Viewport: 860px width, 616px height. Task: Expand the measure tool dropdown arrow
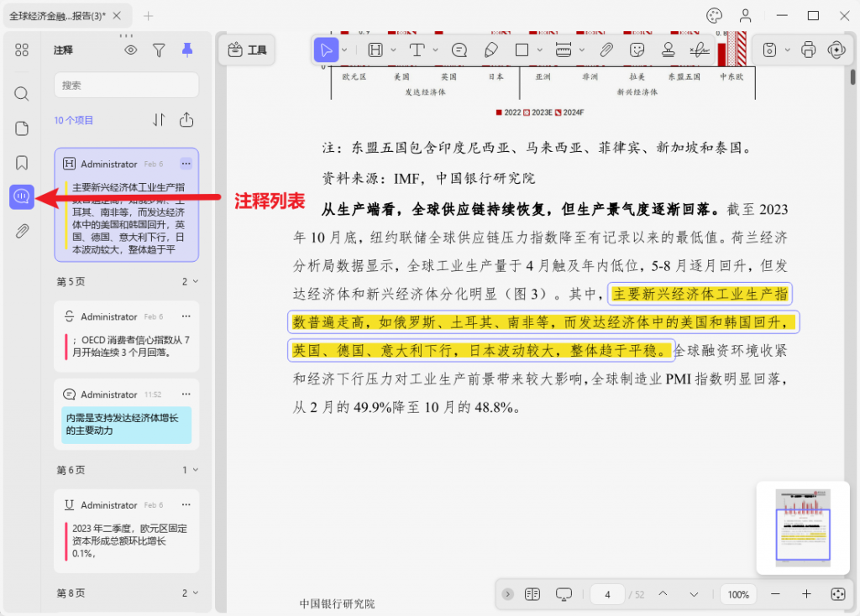(x=582, y=50)
